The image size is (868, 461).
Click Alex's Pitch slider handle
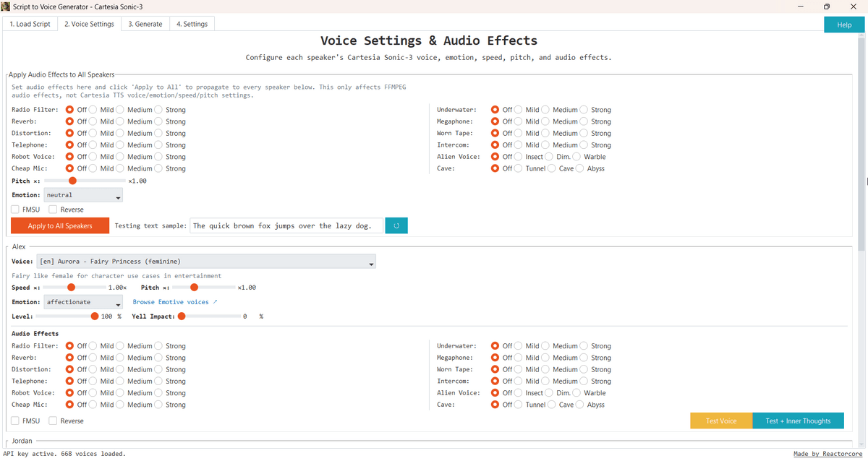(194, 288)
